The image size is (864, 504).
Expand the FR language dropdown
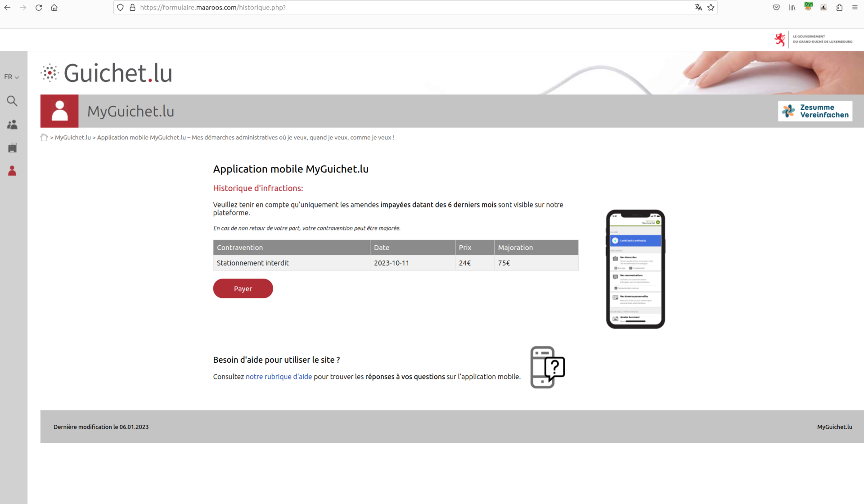coord(12,77)
